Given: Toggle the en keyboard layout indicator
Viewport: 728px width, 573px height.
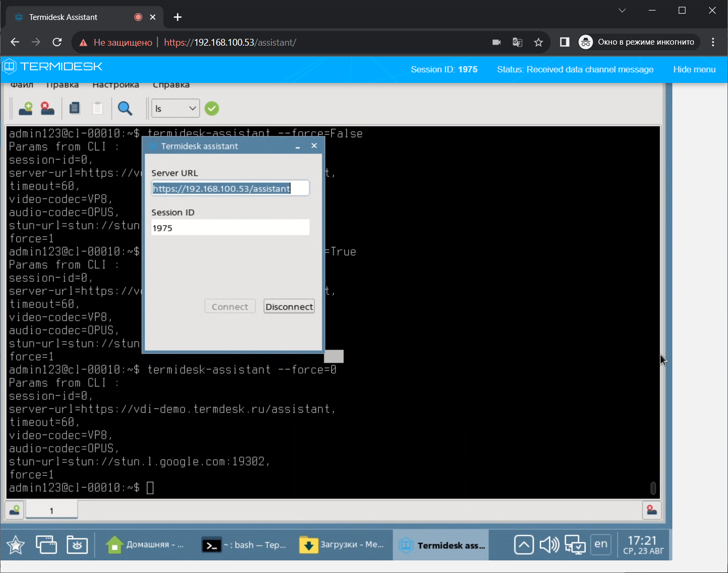Looking at the screenshot, I should click(x=601, y=544).
